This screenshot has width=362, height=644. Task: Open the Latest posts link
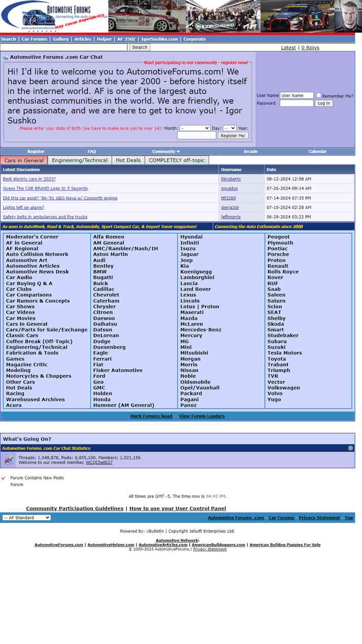(288, 48)
